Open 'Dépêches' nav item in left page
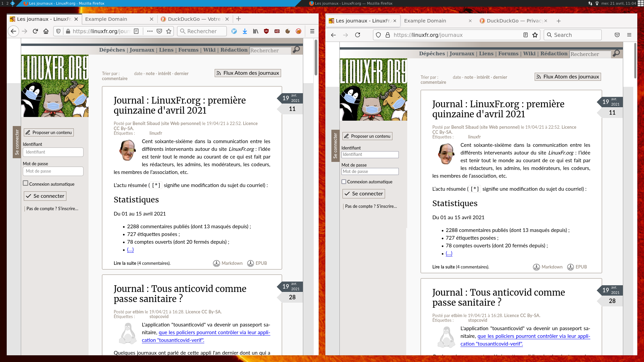The width and height of the screenshot is (644, 362). tap(112, 50)
